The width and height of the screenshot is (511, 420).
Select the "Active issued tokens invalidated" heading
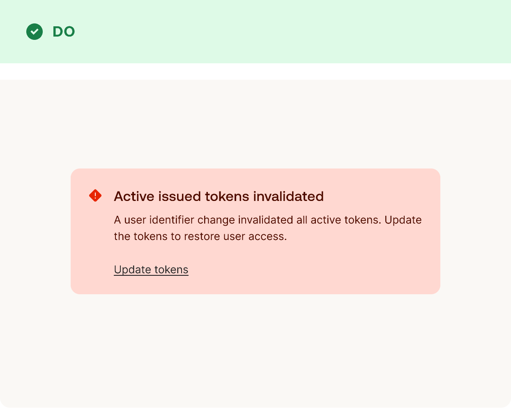point(219,196)
